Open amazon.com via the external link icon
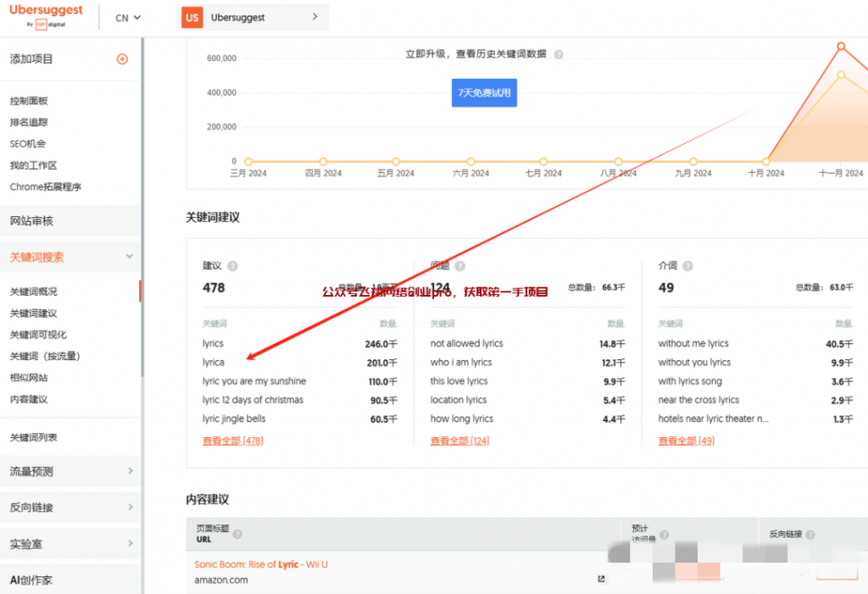Viewport: 868px width, 594px height. click(601, 579)
